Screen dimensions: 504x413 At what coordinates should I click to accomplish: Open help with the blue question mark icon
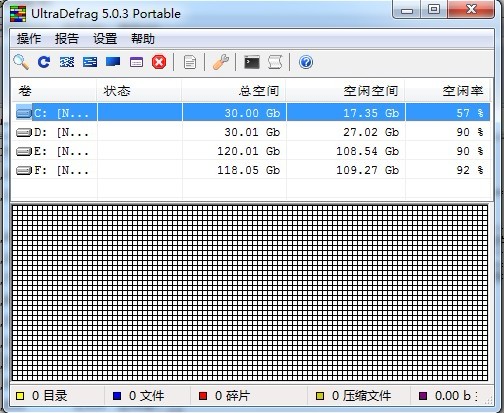306,62
